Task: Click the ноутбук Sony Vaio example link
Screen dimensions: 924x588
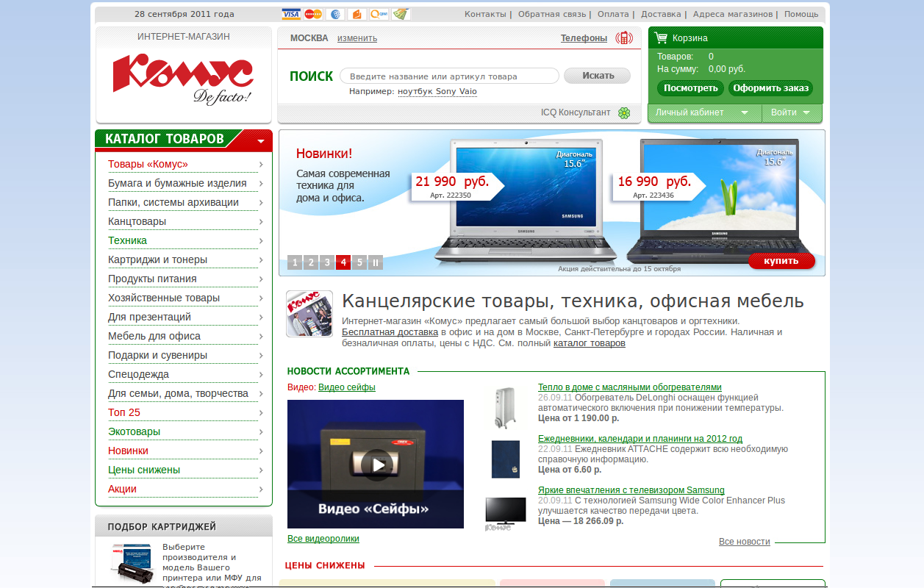Action: (x=437, y=92)
